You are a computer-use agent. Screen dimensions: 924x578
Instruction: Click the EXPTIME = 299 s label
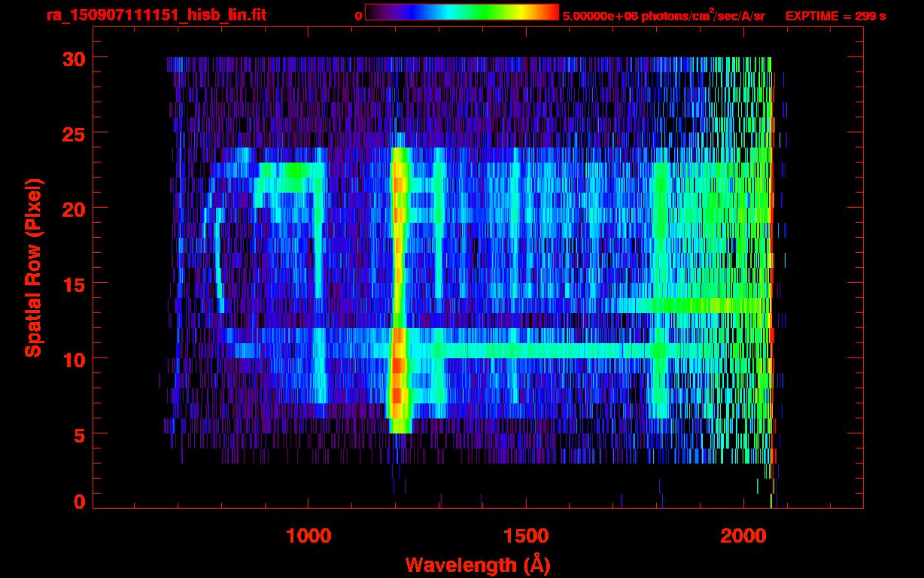coord(835,16)
